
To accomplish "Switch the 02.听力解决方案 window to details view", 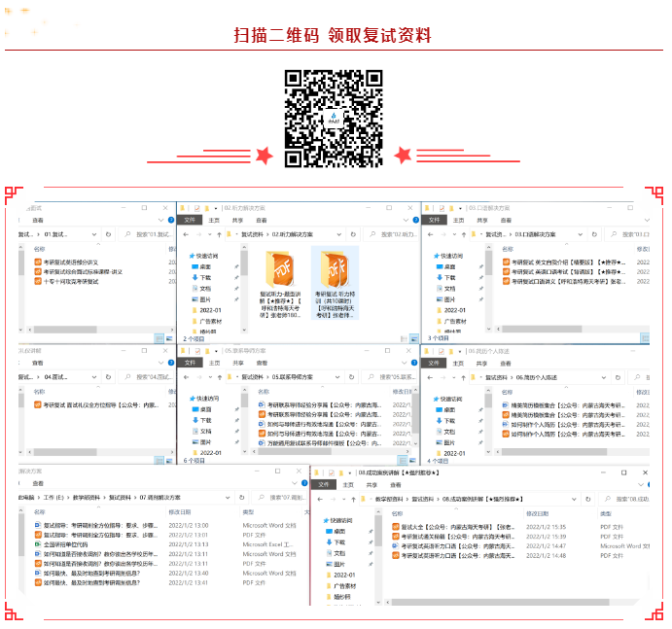I will 404,339.
